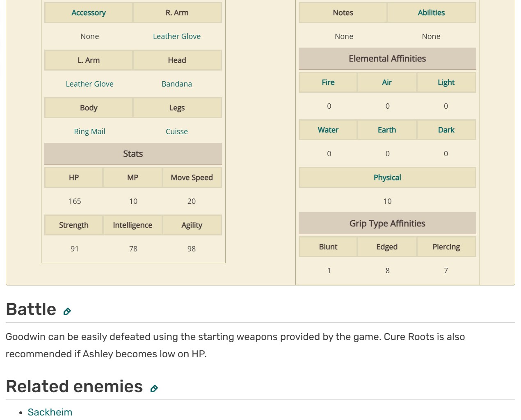Open the Fire affinity link
This screenshot has height=420, width=521.
[328, 82]
